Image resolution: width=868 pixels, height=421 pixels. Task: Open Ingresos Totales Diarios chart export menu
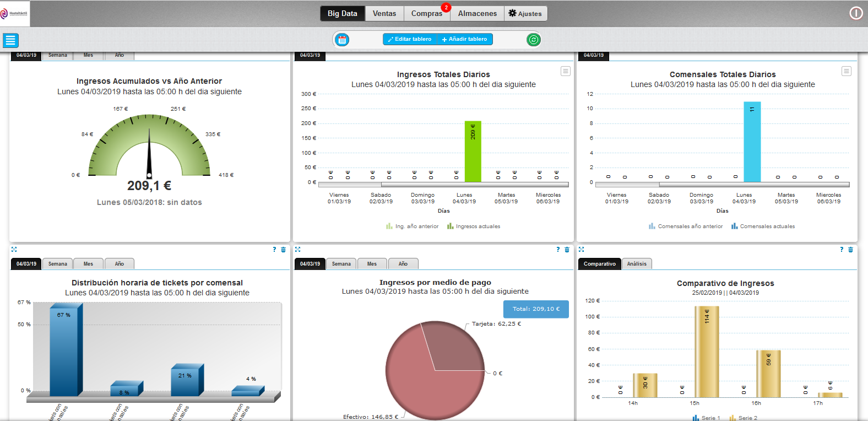pos(565,71)
